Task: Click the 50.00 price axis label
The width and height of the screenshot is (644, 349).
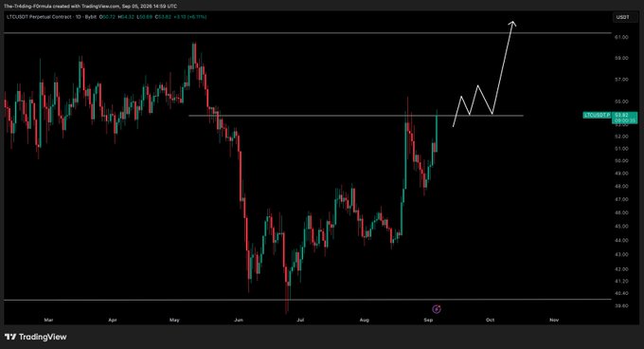Action: pyautogui.click(x=621, y=160)
